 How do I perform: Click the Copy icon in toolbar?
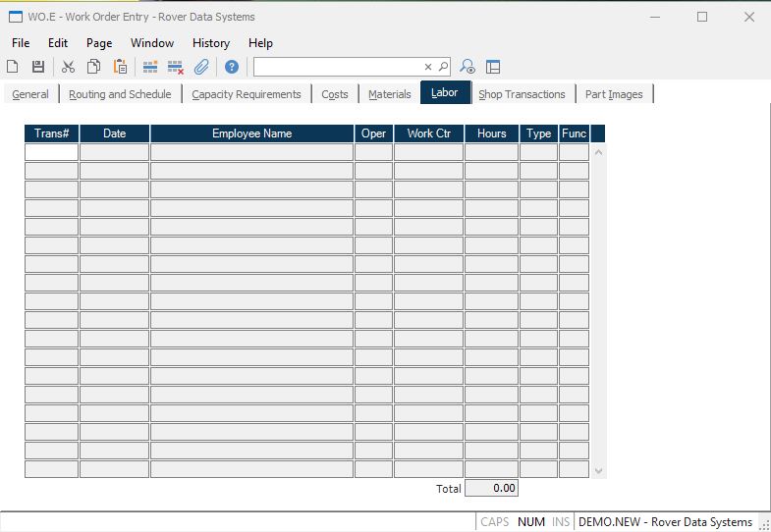(94, 67)
